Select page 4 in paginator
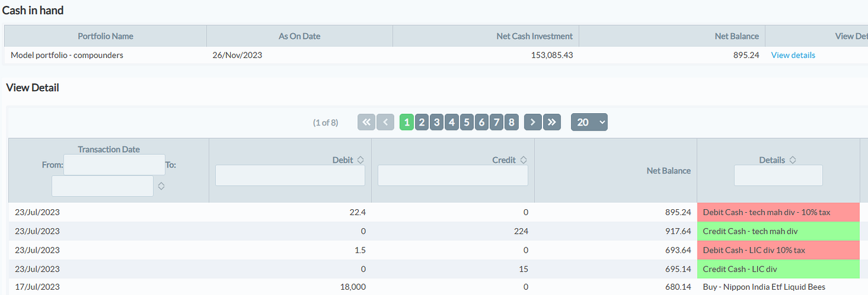Screen dimensions: 868x295 click(451, 122)
